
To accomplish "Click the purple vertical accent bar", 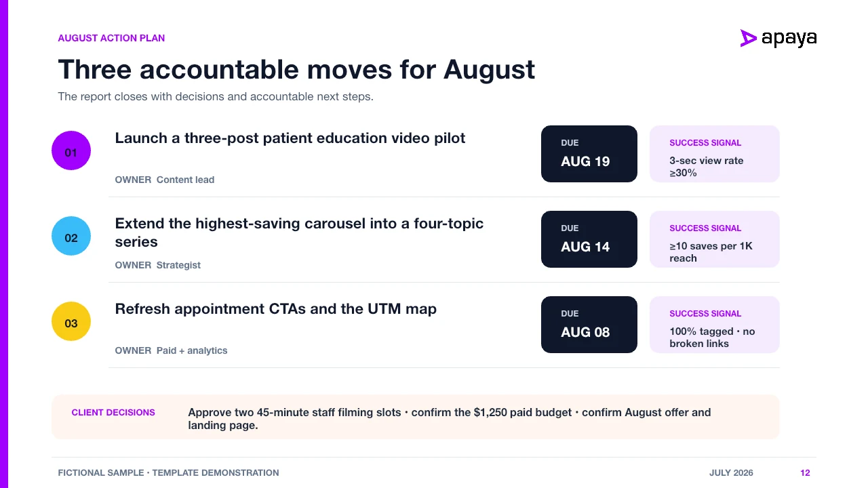I will coord(3,244).
